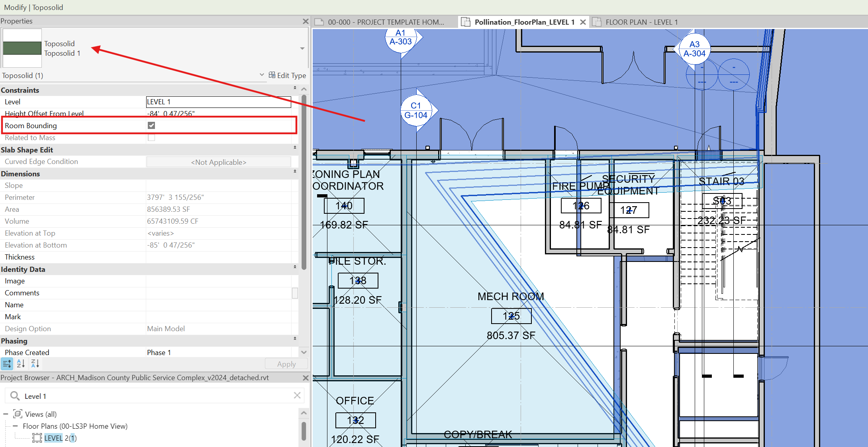Click the Level value input field

coord(218,102)
